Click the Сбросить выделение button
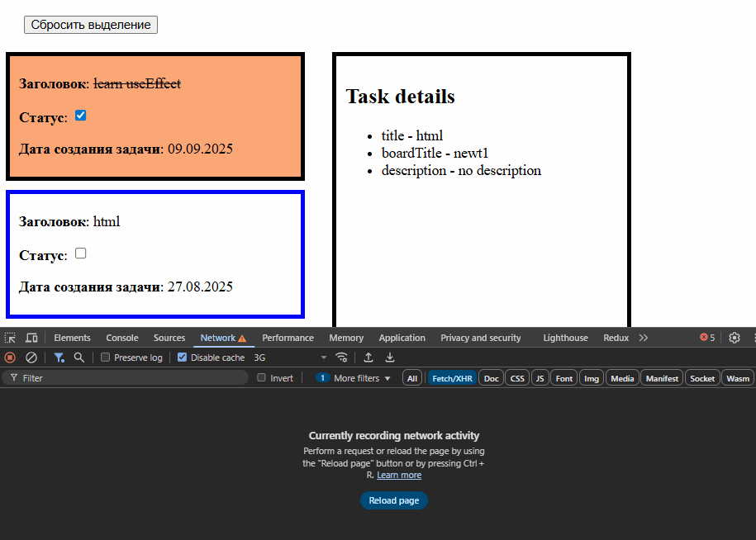Image resolution: width=756 pixels, height=540 pixels. [91, 25]
